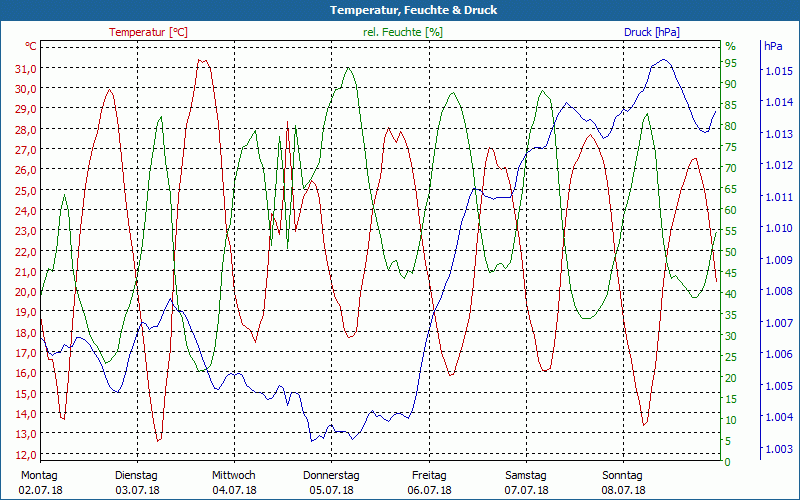Click the 'Donnerstag' day label

tap(331, 475)
